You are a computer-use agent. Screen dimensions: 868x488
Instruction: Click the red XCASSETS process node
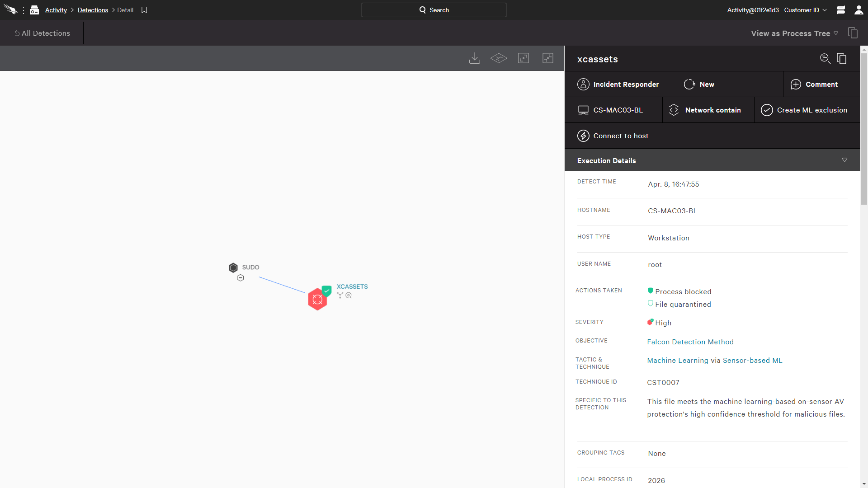(317, 299)
